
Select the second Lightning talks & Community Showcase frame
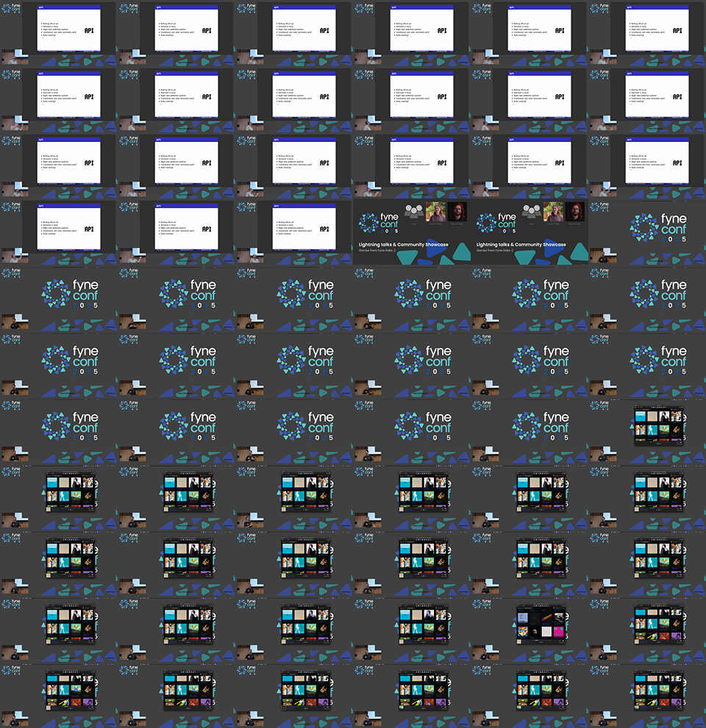(529, 232)
